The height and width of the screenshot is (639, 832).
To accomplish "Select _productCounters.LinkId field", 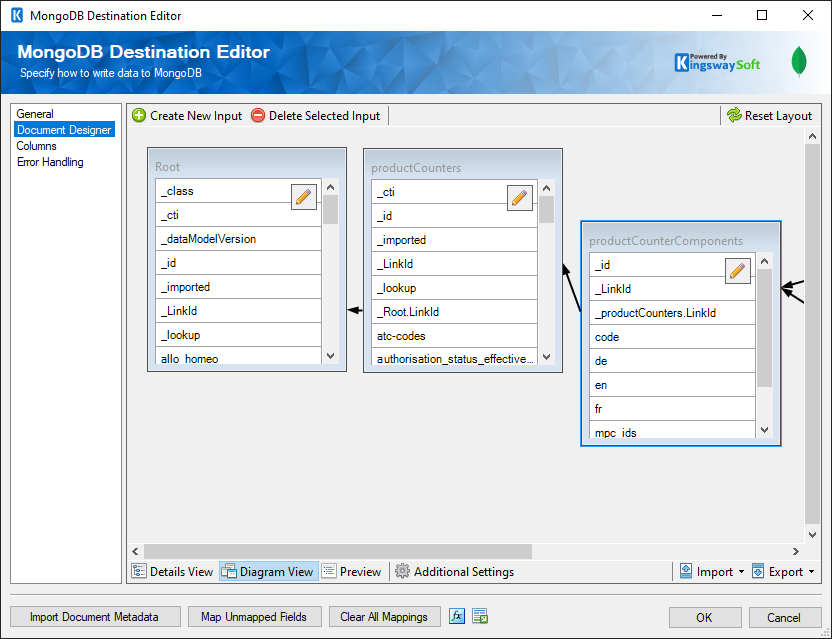I will pyautogui.click(x=672, y=313).
